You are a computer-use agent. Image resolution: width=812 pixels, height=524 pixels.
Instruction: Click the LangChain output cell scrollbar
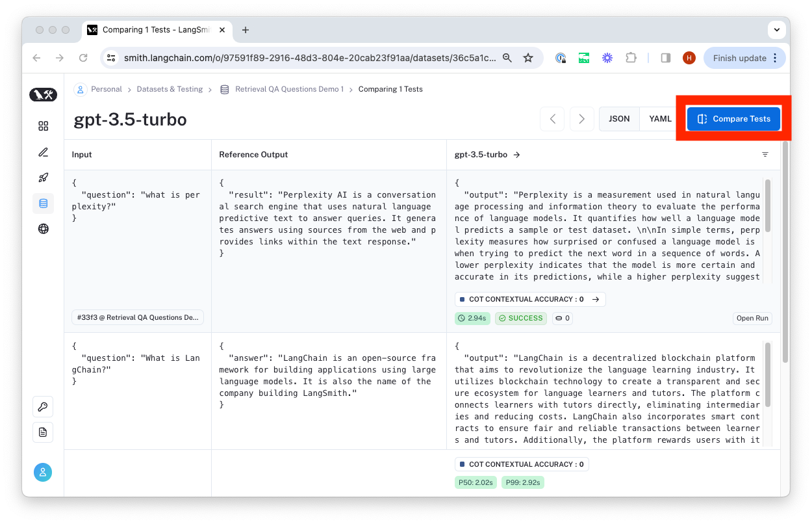[x=768, y=375]
